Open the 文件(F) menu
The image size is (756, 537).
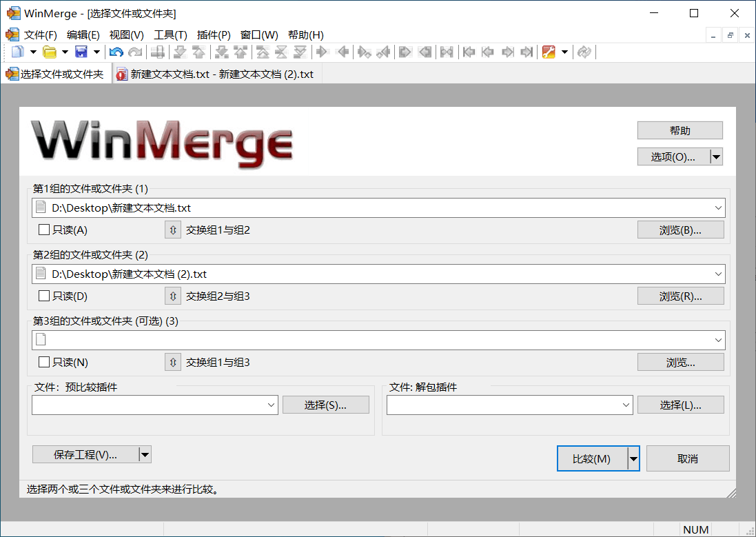point(41,35)
